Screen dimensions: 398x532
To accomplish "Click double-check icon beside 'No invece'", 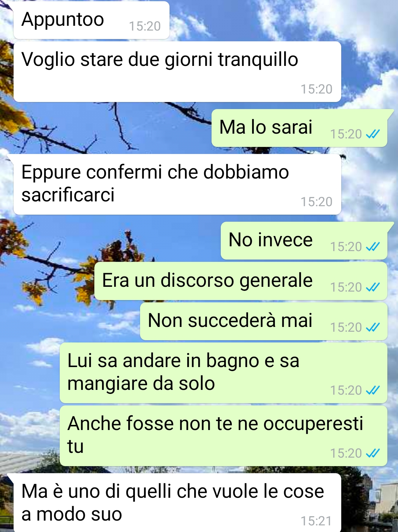I will click(373, 247).
